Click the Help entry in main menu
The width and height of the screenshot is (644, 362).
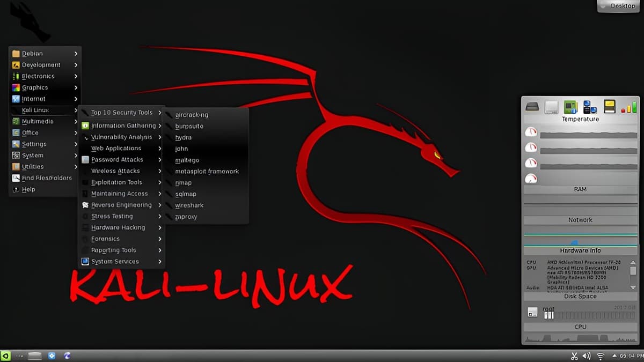(28, 189)
